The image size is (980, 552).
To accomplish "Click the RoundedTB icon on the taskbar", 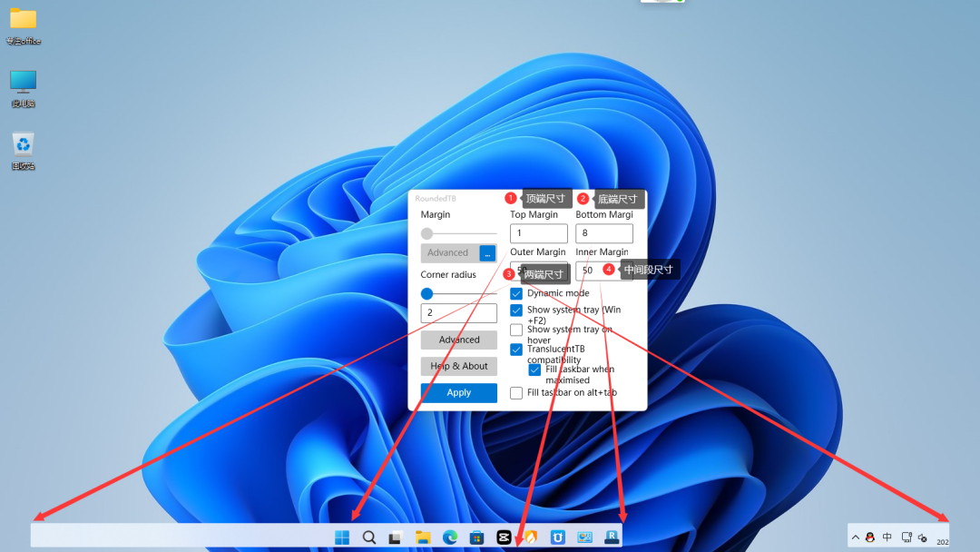I will click(x=612, y=537).
